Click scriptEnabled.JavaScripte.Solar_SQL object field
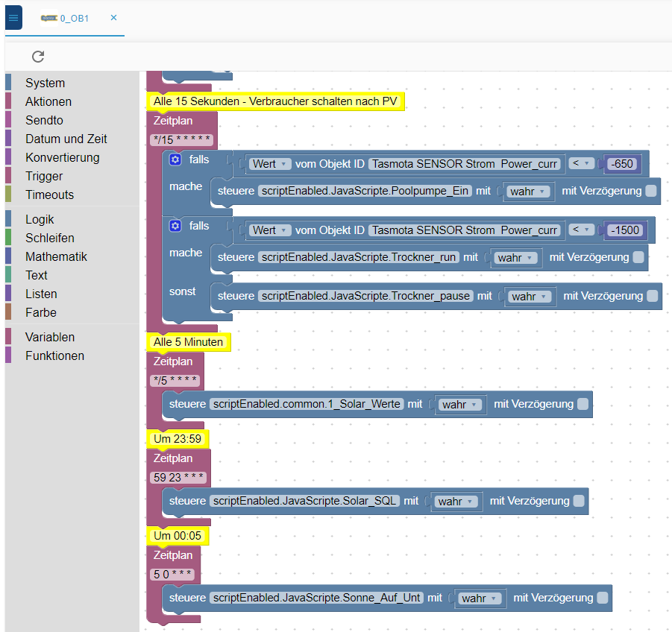This screenshot has width=672, height=632. pos(305,501)
